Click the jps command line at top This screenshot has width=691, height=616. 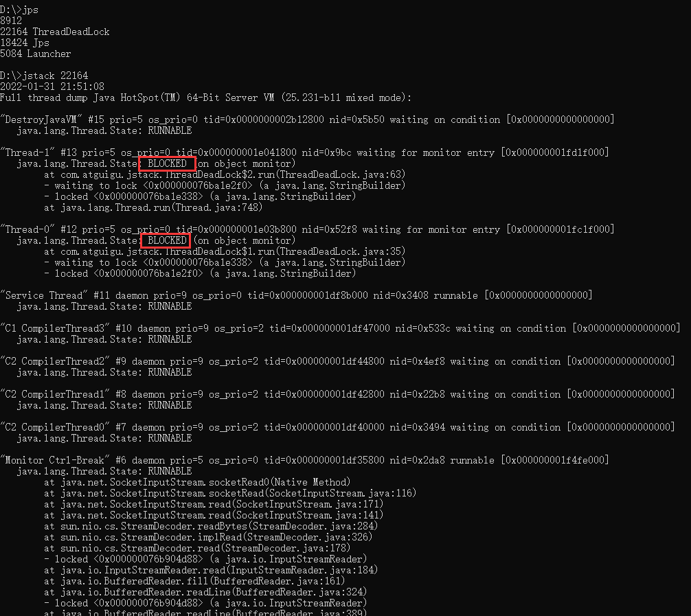pos(19,10)
